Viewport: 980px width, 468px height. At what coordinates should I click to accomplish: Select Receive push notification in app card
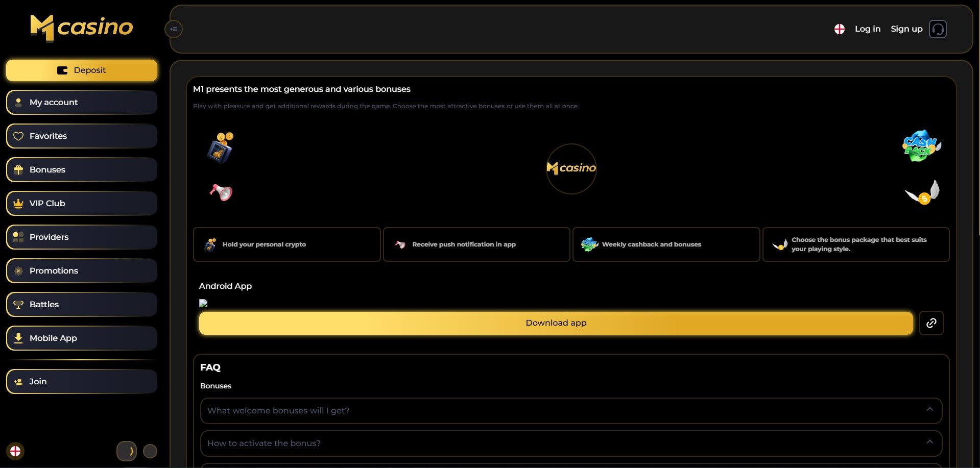coord(476,244)
